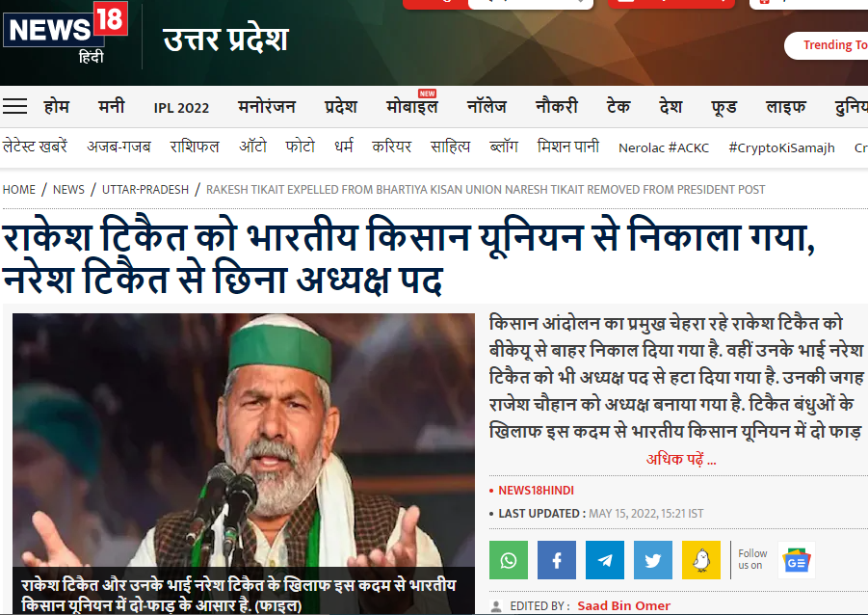Follow on Google News icon

[796, 560]
